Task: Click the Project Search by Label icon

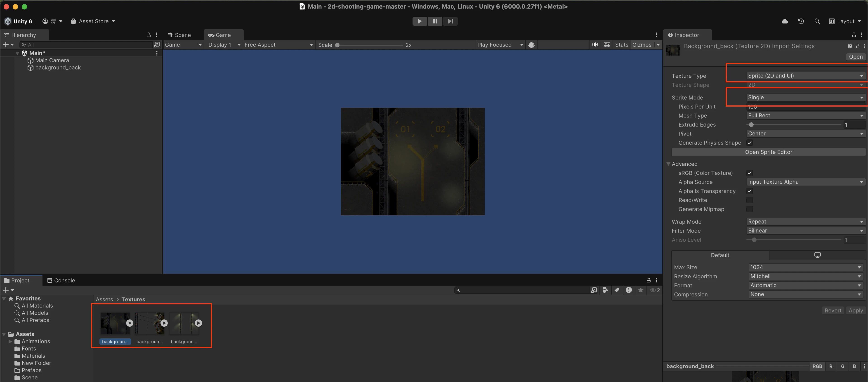Action: [617, 290]
